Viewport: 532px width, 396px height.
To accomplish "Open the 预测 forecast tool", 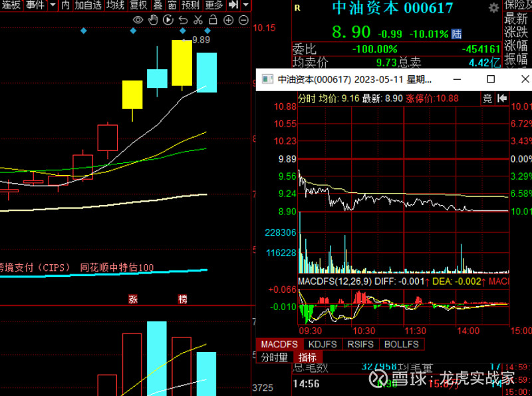I will point(190,5).
